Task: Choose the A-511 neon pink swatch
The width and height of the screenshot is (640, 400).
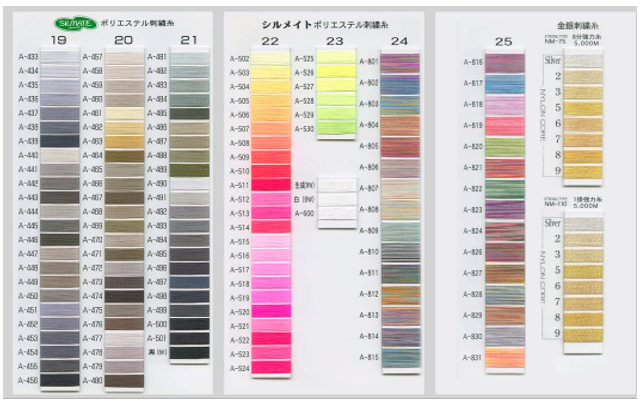Action: pos(269,185)
